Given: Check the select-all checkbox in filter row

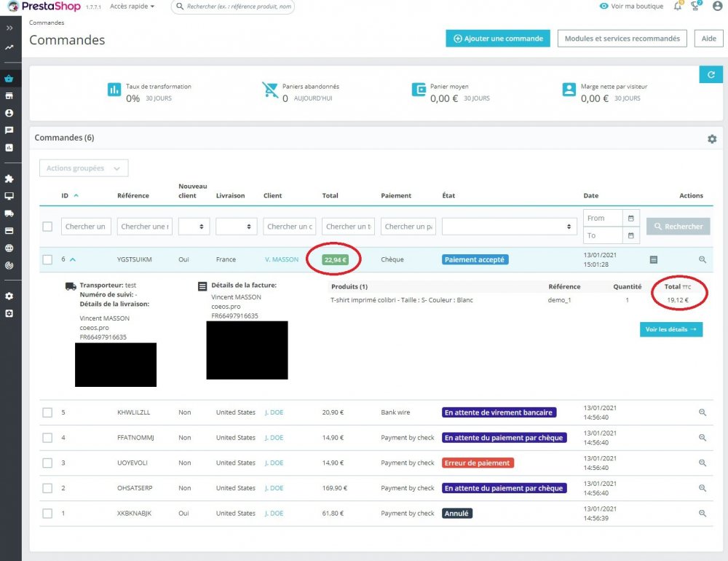Looking at the screenshot, I should click(47, 227).
